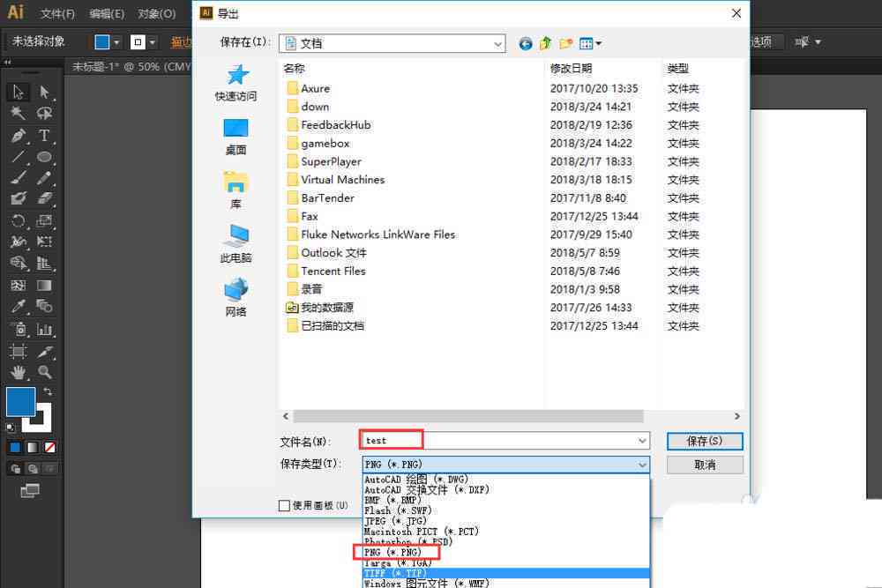Reset default fill and stroke
The image size is (882, 588).
tap(10, 428)
